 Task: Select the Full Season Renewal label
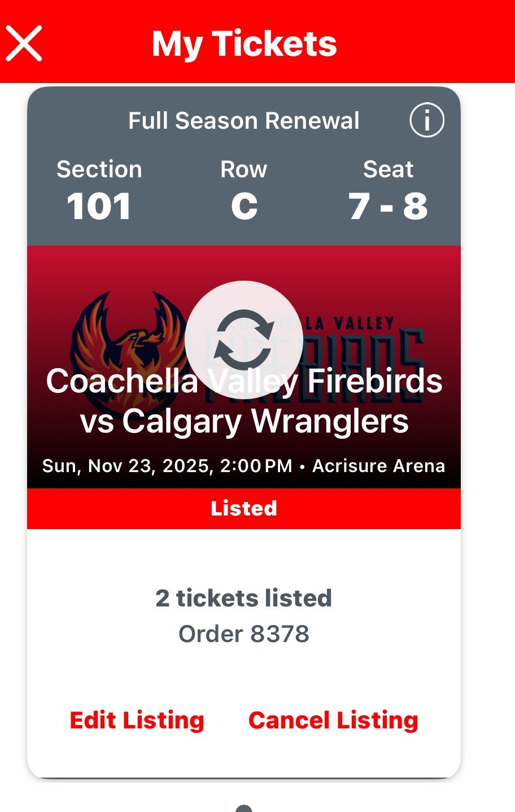coord(244,120)
